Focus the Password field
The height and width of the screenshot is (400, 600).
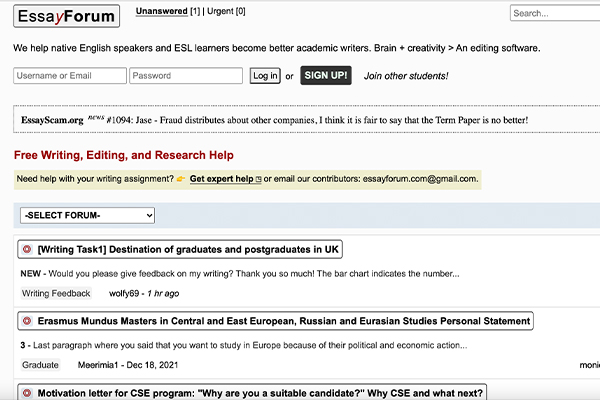[186, 76]
